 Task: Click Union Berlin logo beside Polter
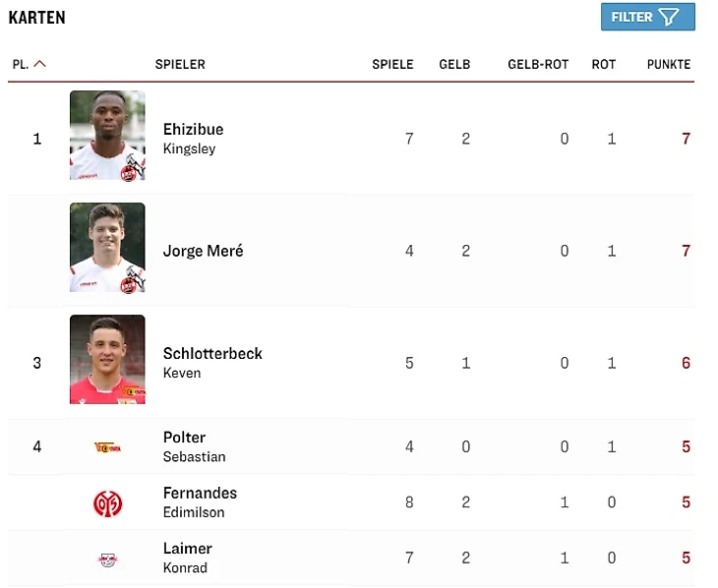click(x=107, y=447)
